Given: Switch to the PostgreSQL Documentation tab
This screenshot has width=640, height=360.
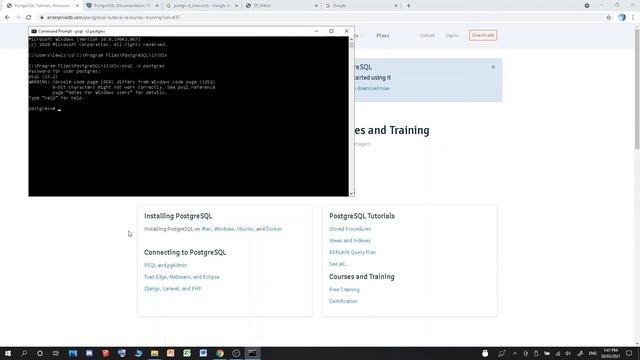Looking at the screenshot, I should pos(122,6).
